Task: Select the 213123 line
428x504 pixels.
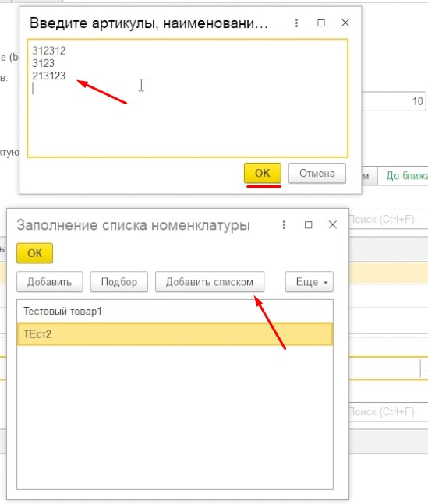Action: (49, 76)
